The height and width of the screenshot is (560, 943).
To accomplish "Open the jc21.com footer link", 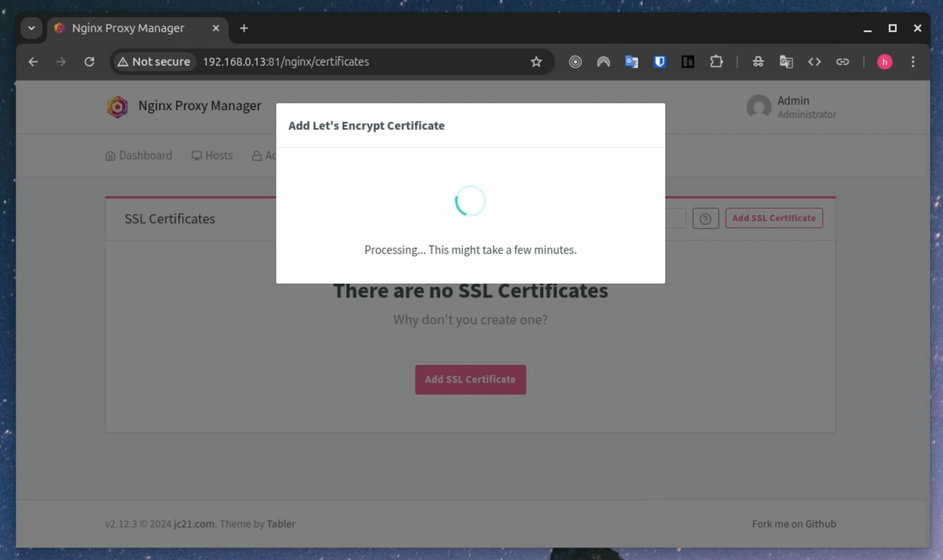I will point(194,524).
